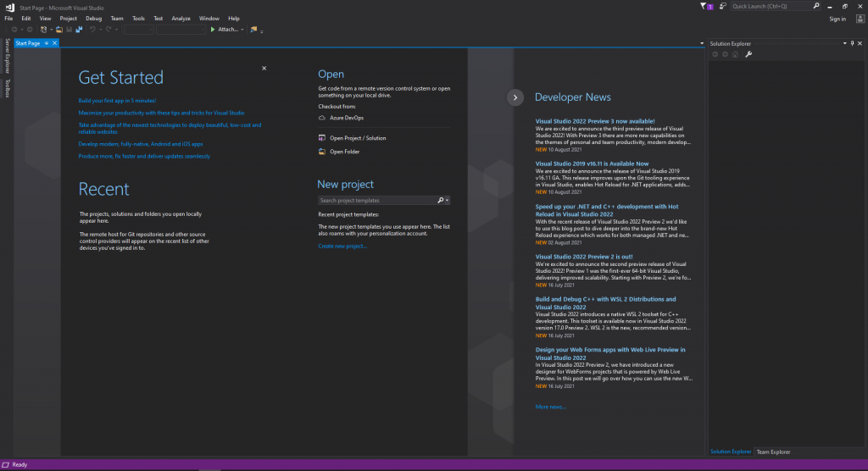Click 'Sign in' at top right
Viewport: 868px width, 471px height.
tap(837, 19)
